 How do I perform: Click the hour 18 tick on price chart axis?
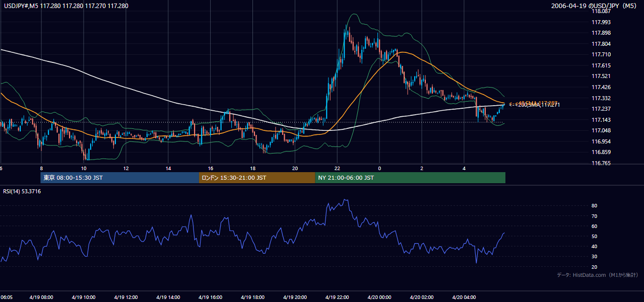[x=253, y=169]
